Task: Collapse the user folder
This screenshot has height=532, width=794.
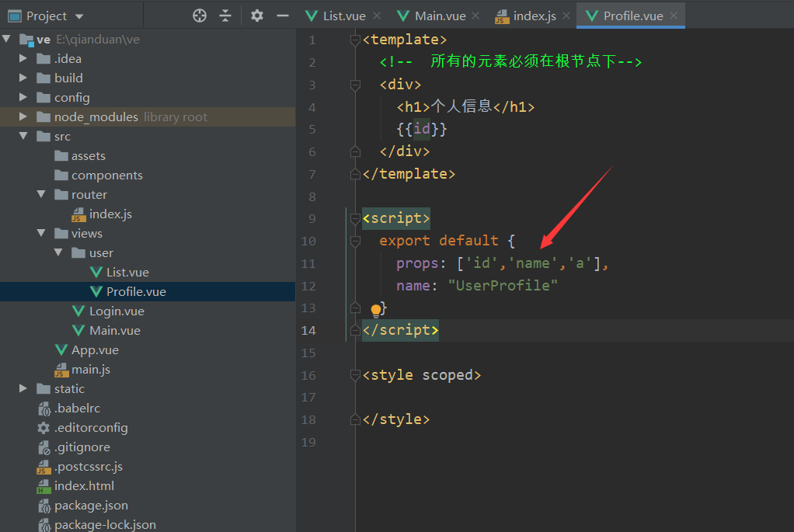Action: tap(59, 252)
